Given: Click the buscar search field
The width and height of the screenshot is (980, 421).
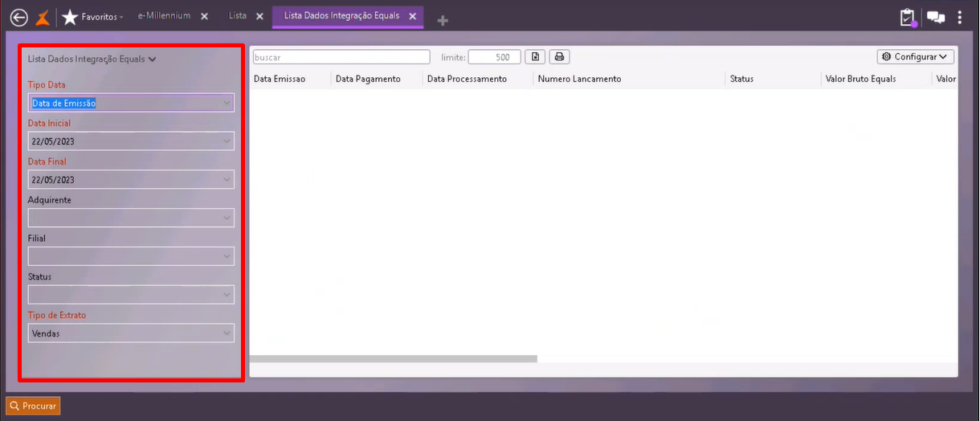Looking at the screenshot, I should click(341, 57).
